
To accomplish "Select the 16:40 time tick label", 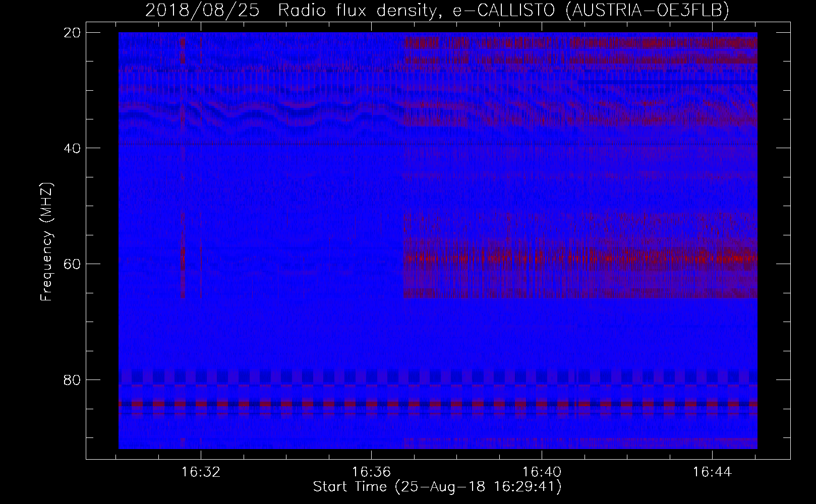I will (x=542, y=472).
